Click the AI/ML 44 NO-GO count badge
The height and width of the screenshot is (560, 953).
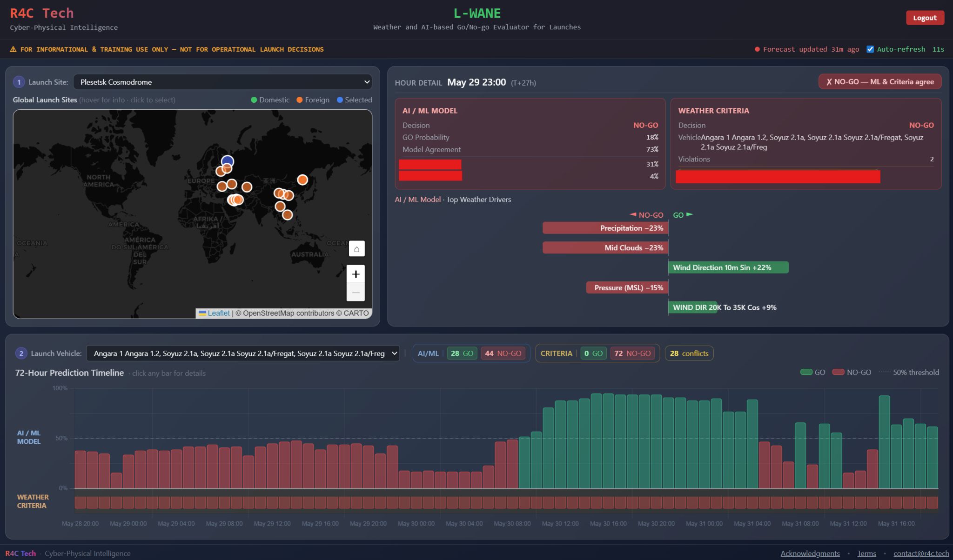[x=503, y=353]
